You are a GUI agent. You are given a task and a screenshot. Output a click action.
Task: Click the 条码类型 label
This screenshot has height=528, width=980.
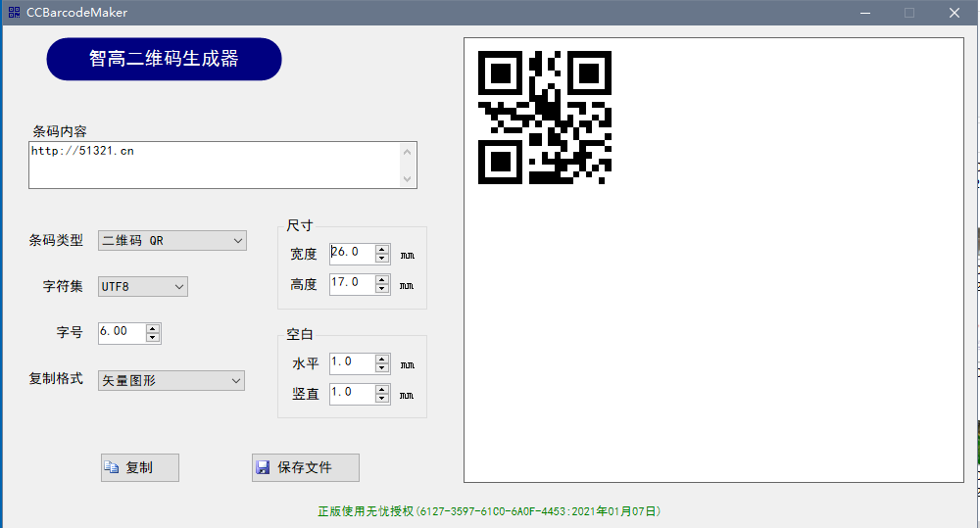pyautogui.click(x=56, y=240)
